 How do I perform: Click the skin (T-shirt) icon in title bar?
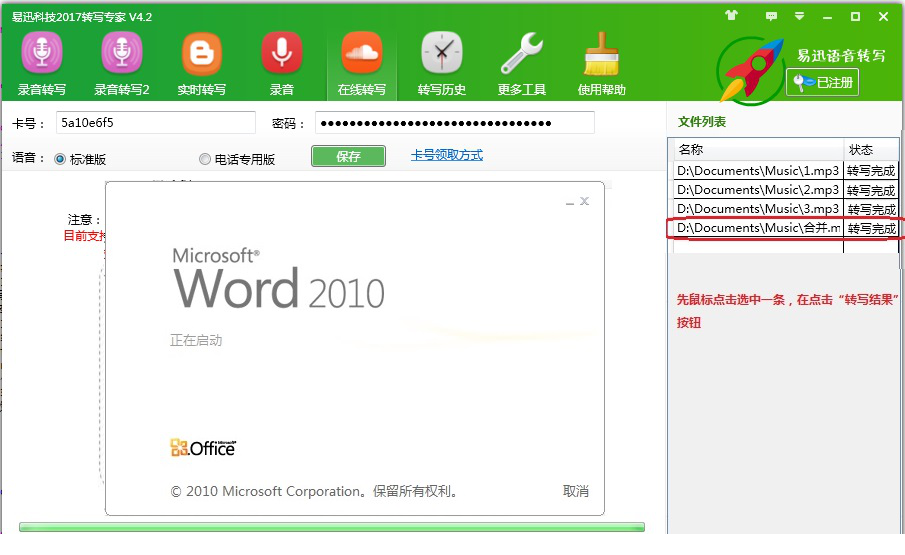[730, 16]
